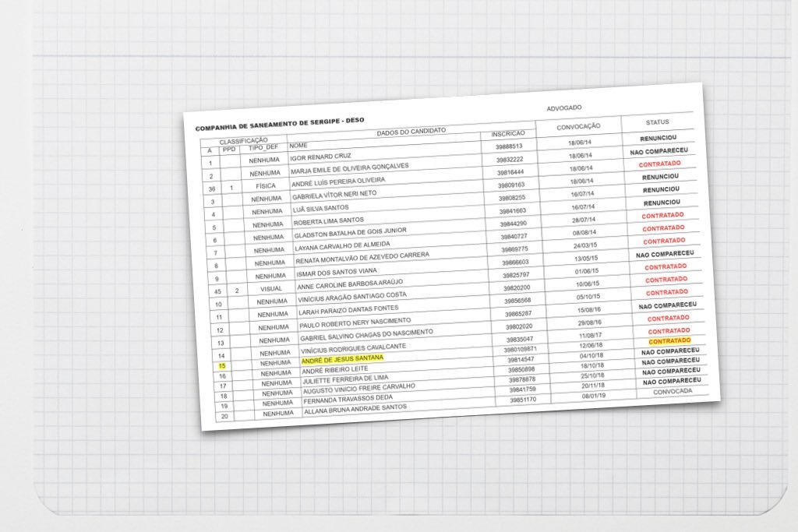Click inscription number "39869775"
798x532 pixels.
(x=514, y=250)
